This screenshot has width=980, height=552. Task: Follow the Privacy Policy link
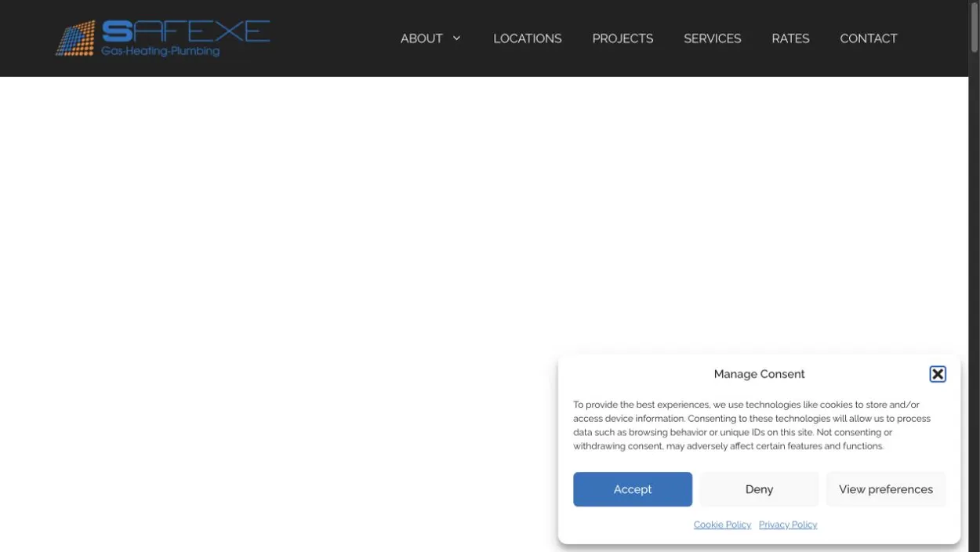pos(788,525)
